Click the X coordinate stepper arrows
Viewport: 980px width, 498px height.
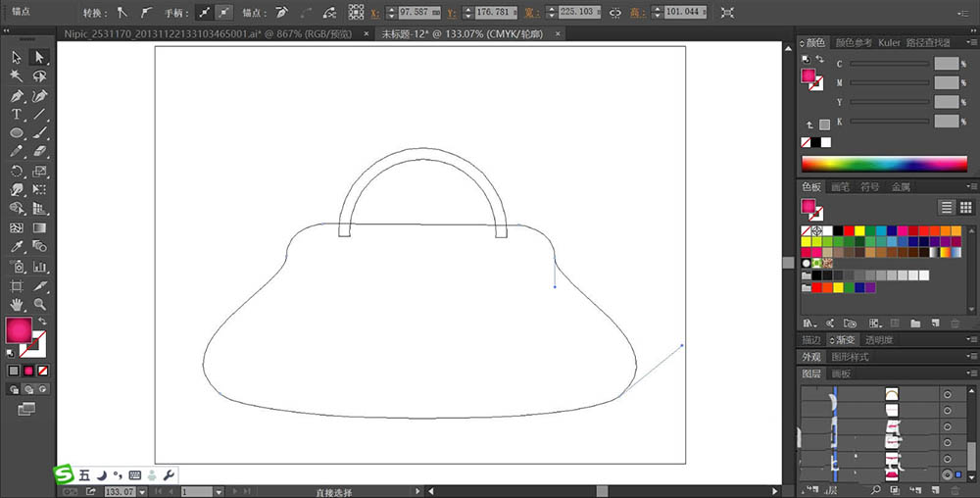pyautogui.click(x=391, y=13)
